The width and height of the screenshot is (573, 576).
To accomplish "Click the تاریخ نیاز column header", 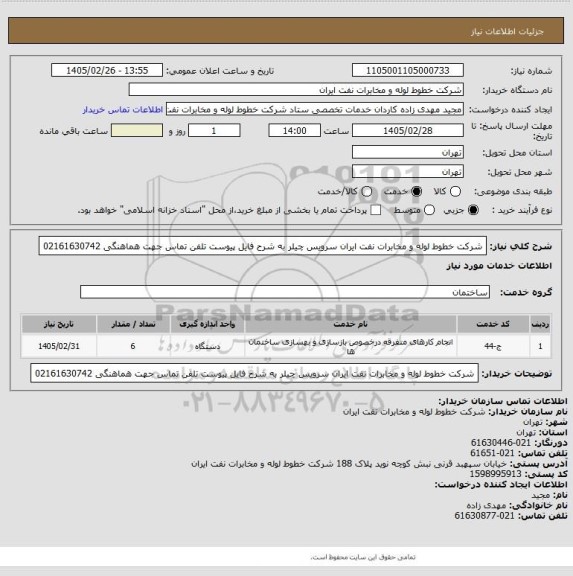I will 59,324.
